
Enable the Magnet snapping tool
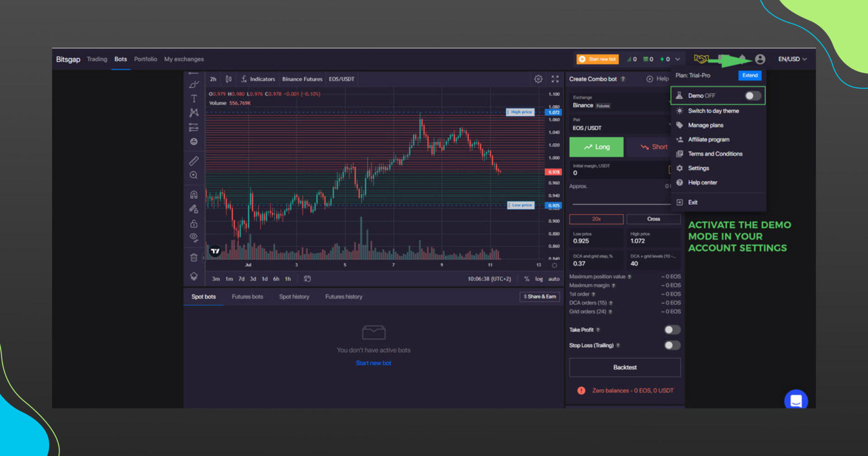pyautogui.click(x=193, y=194)
